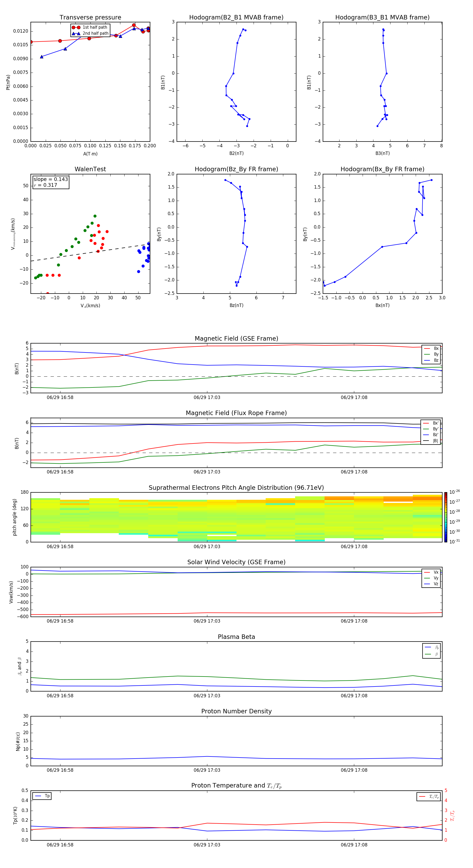Click '|B|' in the Flux Rope legend

(431, 441)
